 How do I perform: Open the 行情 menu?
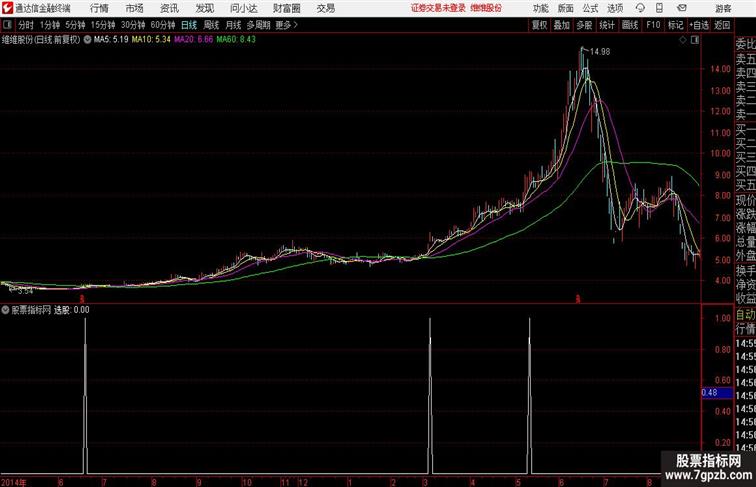coord(99,8)
